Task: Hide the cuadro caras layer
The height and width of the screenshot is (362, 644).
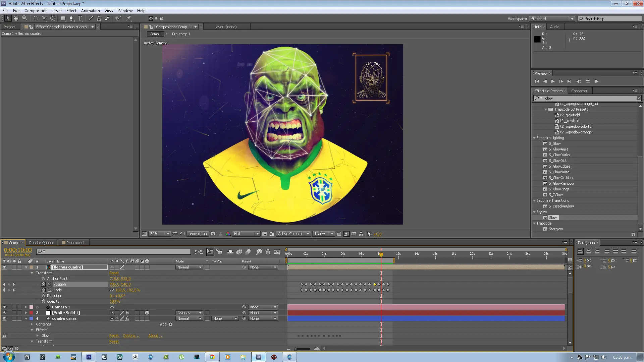Action: tap(4, 318)
